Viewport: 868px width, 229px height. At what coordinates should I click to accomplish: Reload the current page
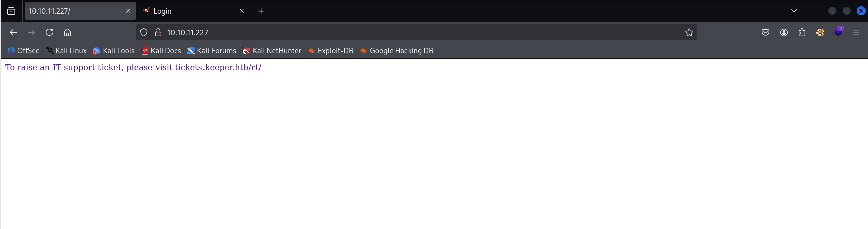click(49, 32)
